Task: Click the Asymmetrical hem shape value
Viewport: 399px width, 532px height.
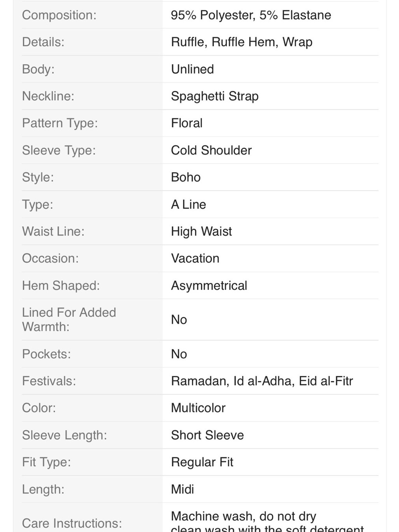Action: pyautogui.click(x=209, y=286)
